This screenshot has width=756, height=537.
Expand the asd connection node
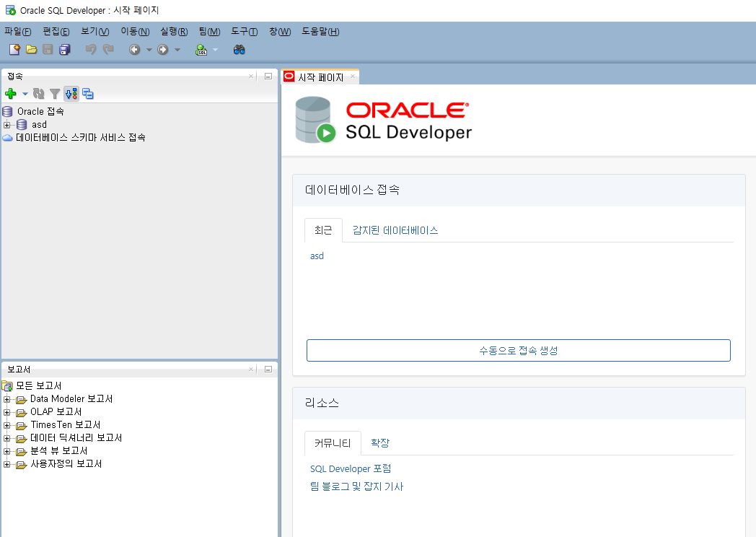pyautogui.click(x=6, y=124)
